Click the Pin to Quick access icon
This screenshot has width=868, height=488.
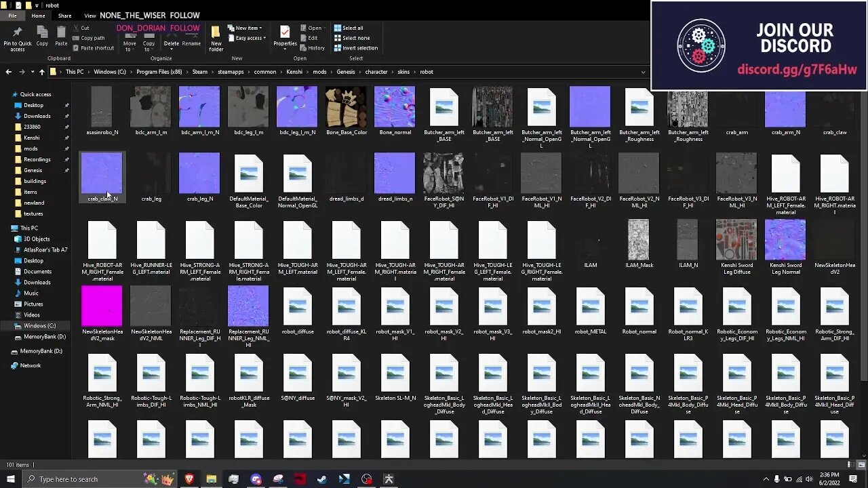[x=17, y=32]
